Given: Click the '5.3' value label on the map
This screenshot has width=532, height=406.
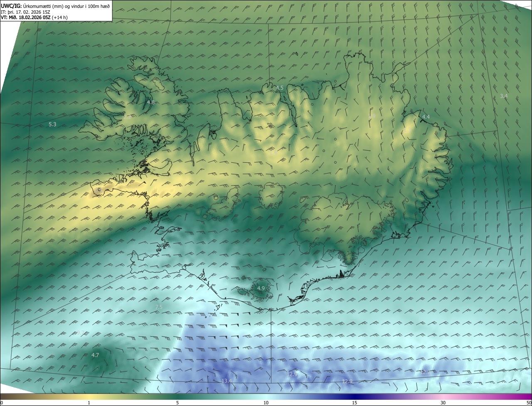Looking at the screenshot, I should pos(52,124).
